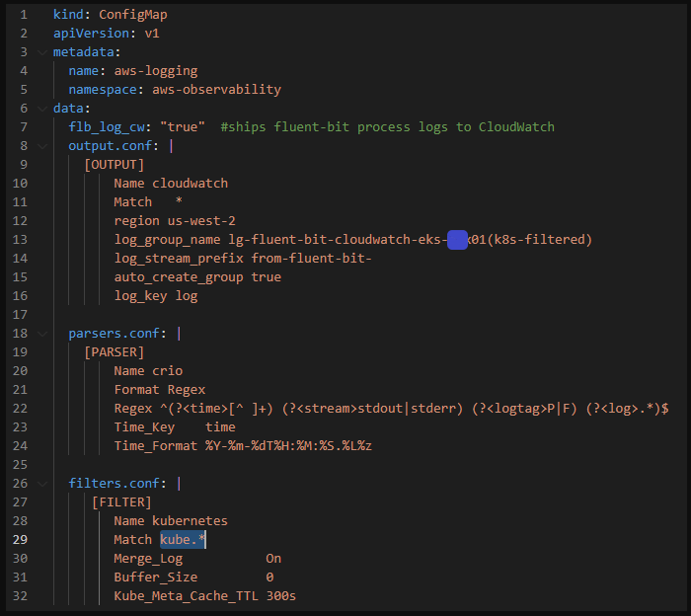Click the highlighted kube.* match text
The width and height of the screenshot is (691, 616).
pos(183,540)
